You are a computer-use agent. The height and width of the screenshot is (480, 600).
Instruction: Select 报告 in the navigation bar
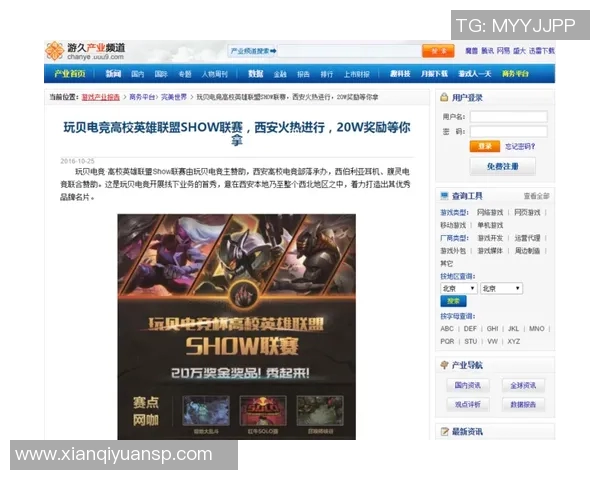(303, 74)
